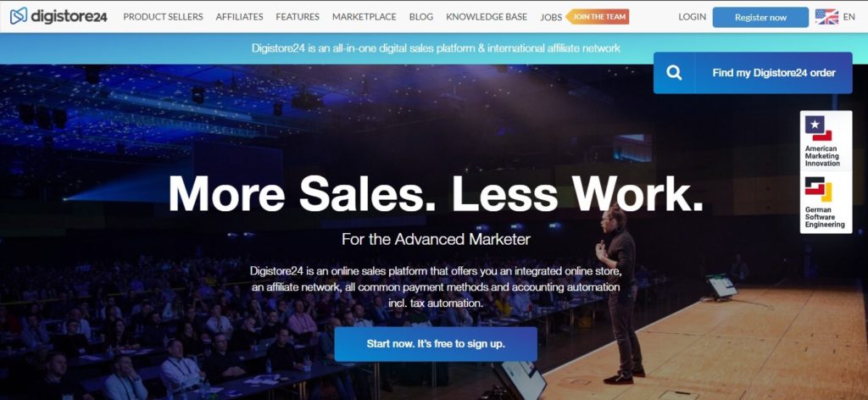Viewport: 868px width, 400px height.
Task: Click the American Marketing Innovation badge icon
Action: (x=818, y=128)
